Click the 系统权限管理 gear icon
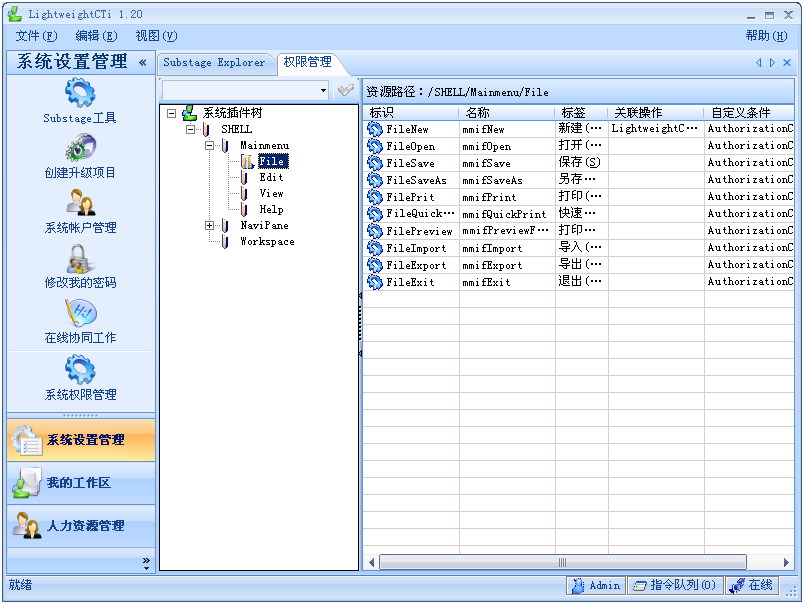 click(x=80, y=370)
